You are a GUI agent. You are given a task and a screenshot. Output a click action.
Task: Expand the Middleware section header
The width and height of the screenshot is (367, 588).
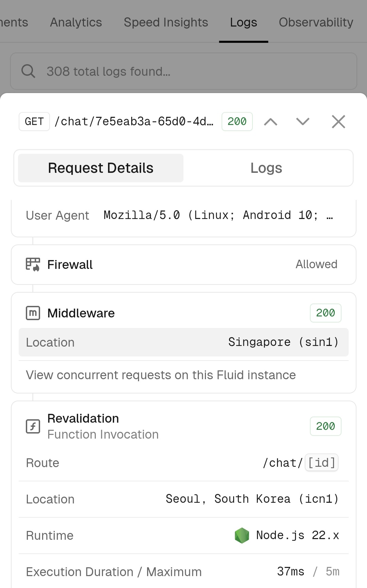tap(183, 313)
